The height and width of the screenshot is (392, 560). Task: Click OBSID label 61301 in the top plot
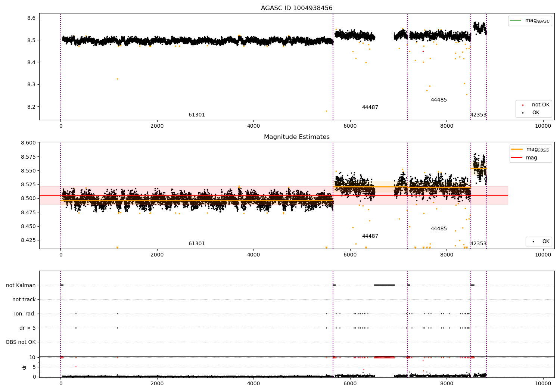(197, 115)
